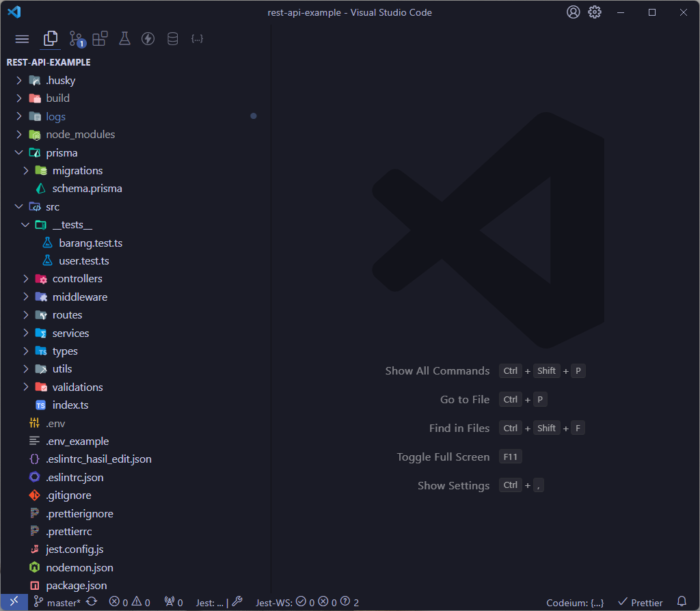Image resolution: width=700 pixels, height=611 pixels.
Task: Expand the routes folder
Action: point(136,314)
